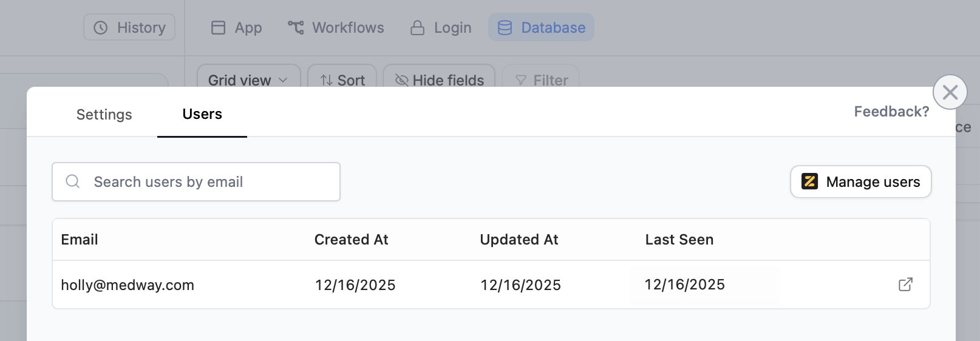Open the Filter control
Viewport: 980px width, 341px height.
coord(541,78)
